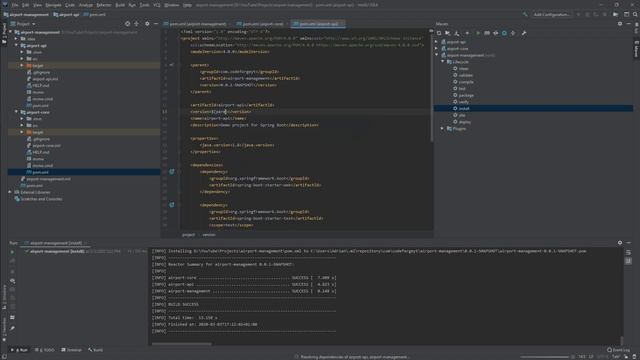Expand the target folder under airport-api
This screenshot has width=640, height=360.
(22, 65)
